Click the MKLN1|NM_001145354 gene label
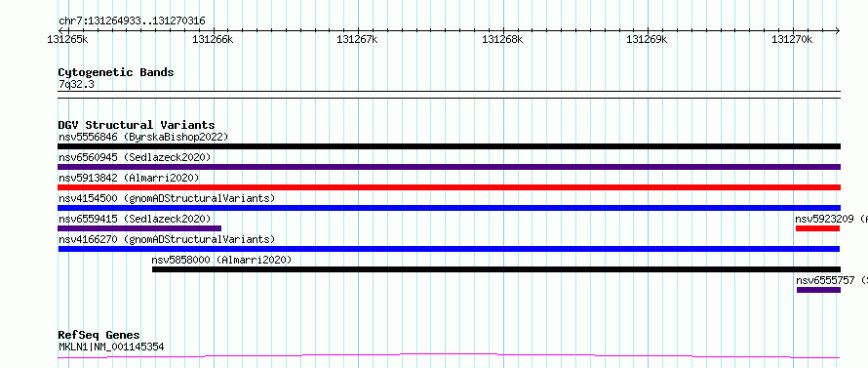Viewport: 868px width, 368px height. tap(111, 348)
